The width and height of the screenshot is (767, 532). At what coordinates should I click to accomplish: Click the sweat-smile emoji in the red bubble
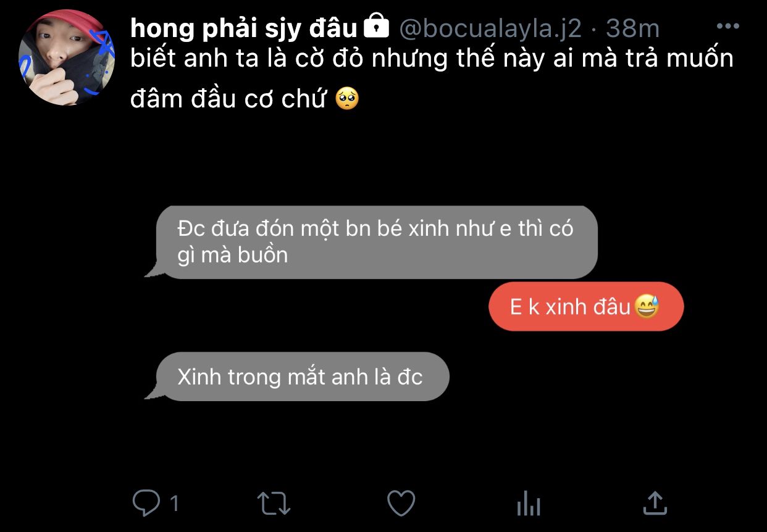click(x=647, y=306)
